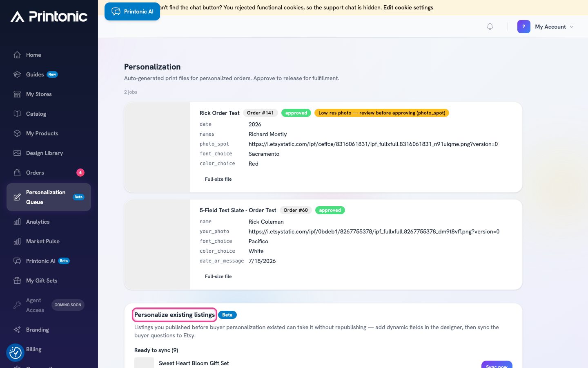
Task: Click the My Stores storefront icon
Action: click(17, 94)
